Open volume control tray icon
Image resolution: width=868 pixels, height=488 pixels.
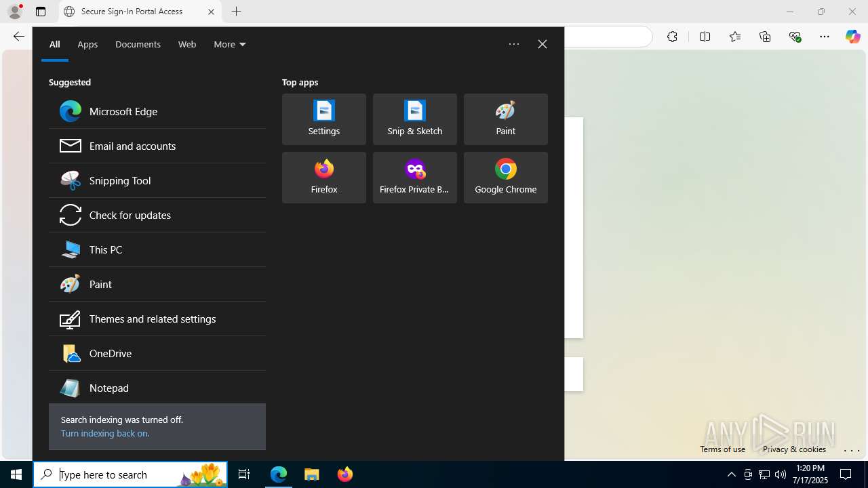pyautogui.click(x=781, y=474)
